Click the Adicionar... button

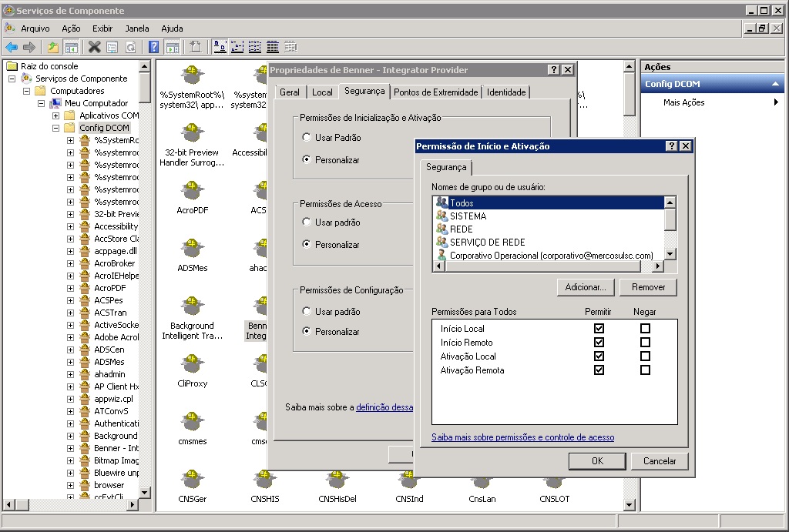pyautogui.click(x=585, y=287)
